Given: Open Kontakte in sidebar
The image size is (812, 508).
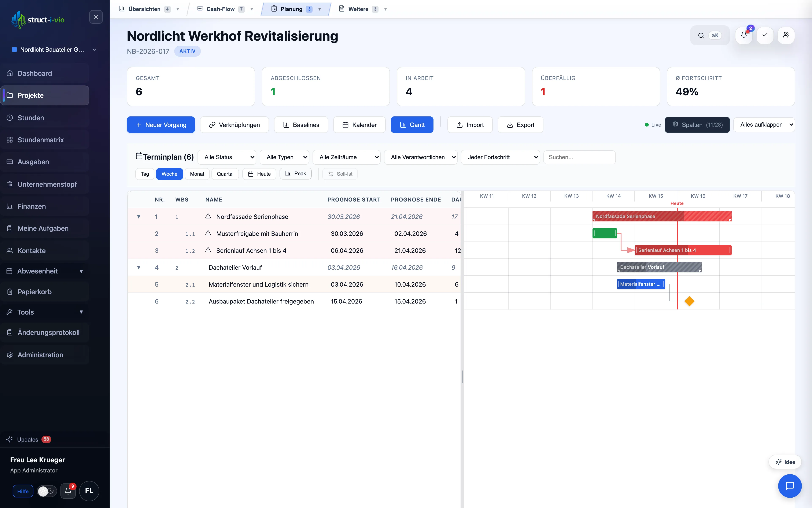Looking at the screenshot, I should point(45,251).
